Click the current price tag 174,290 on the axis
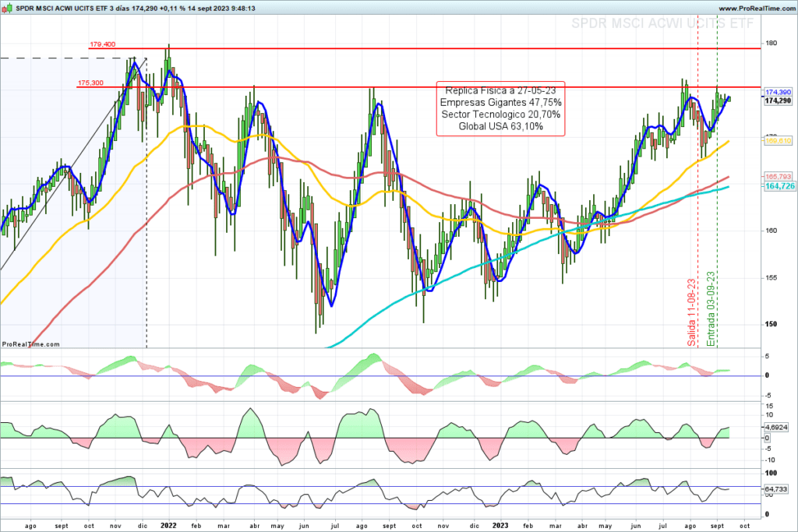This screenshot has height=532, width=798. [x=779, y=100]
